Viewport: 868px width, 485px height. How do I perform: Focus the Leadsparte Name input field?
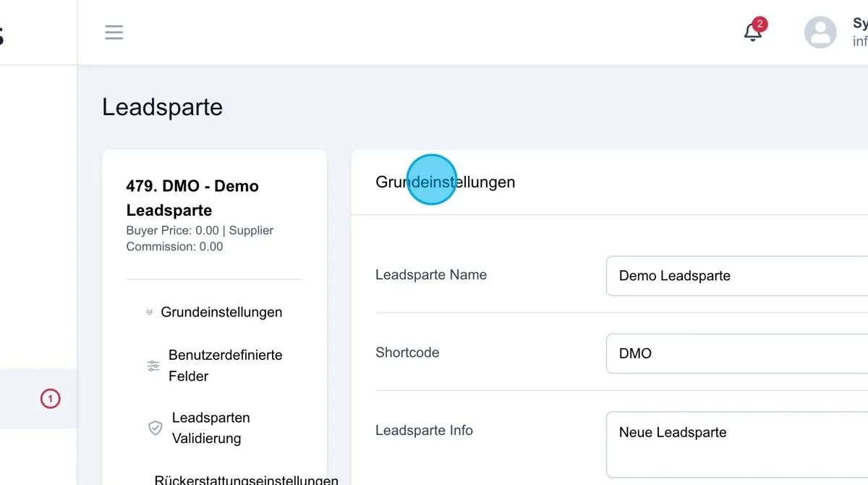coord(737,276)
